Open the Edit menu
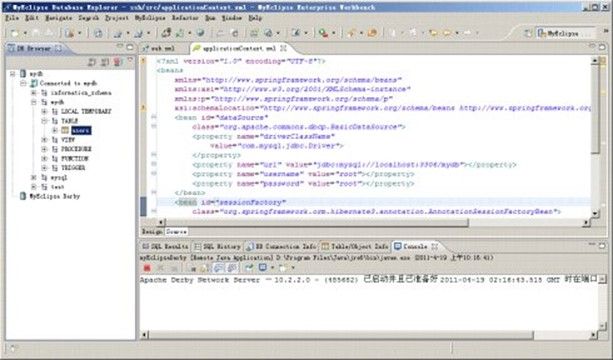The image size is (613, 360). click(31, 18)
